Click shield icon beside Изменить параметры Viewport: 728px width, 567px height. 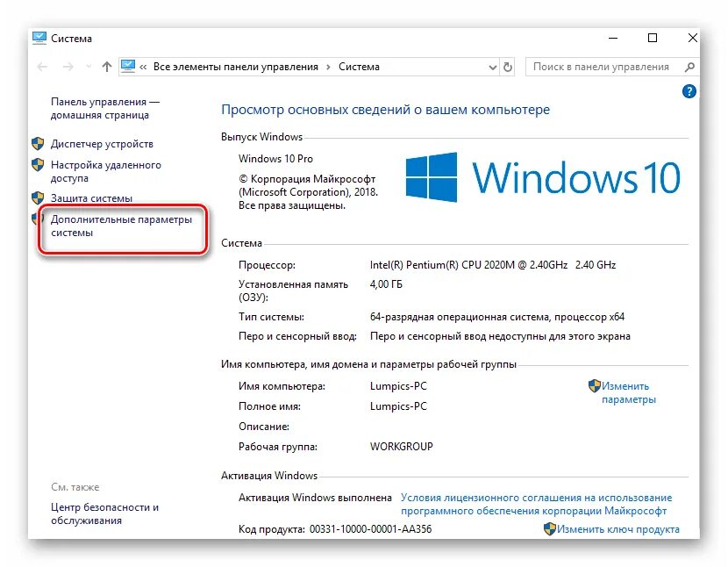[595, 385]
